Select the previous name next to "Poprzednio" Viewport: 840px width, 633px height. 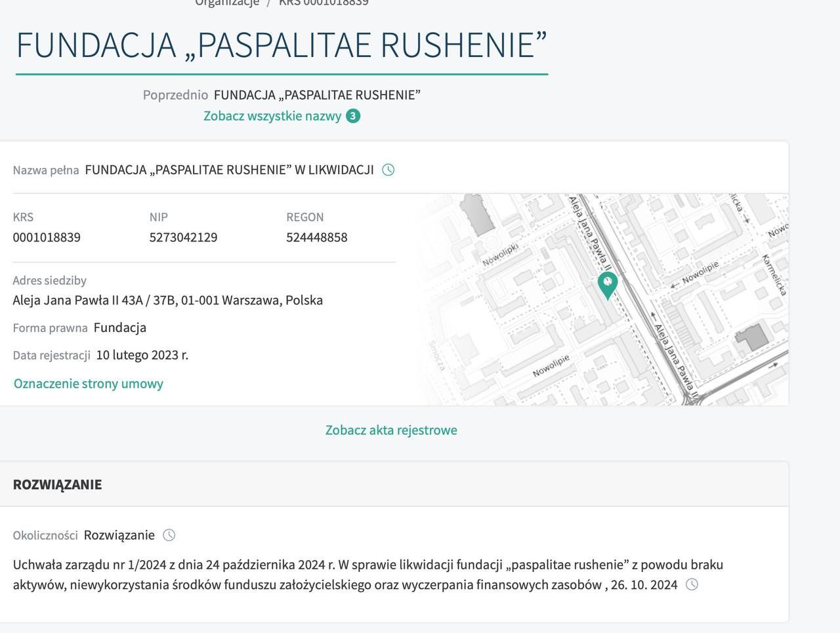[318, 94]
